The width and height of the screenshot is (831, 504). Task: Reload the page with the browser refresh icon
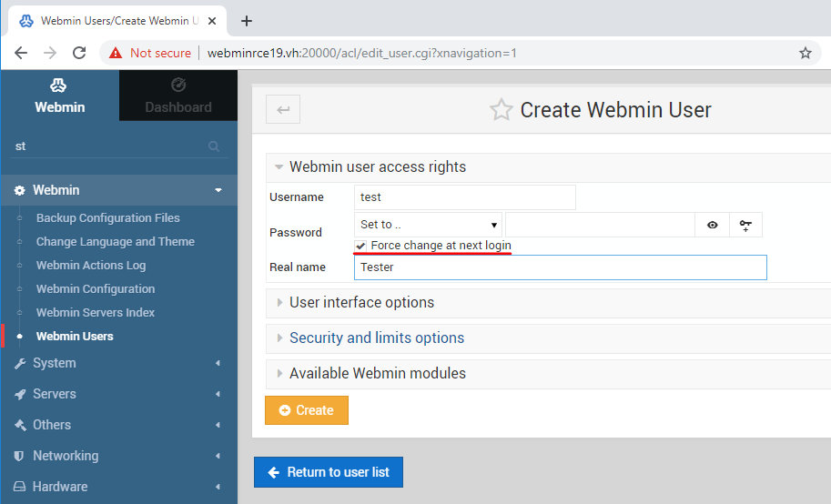click(79, 53)
